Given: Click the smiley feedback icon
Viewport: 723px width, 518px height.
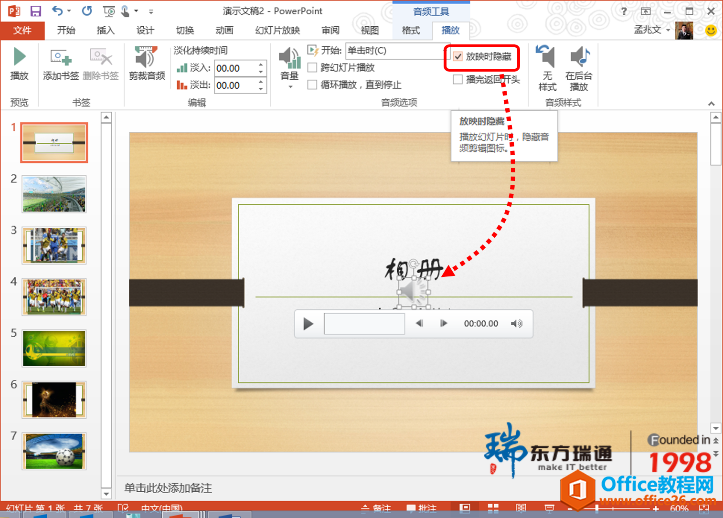Looking at the screenshot, I should [711, 30].
